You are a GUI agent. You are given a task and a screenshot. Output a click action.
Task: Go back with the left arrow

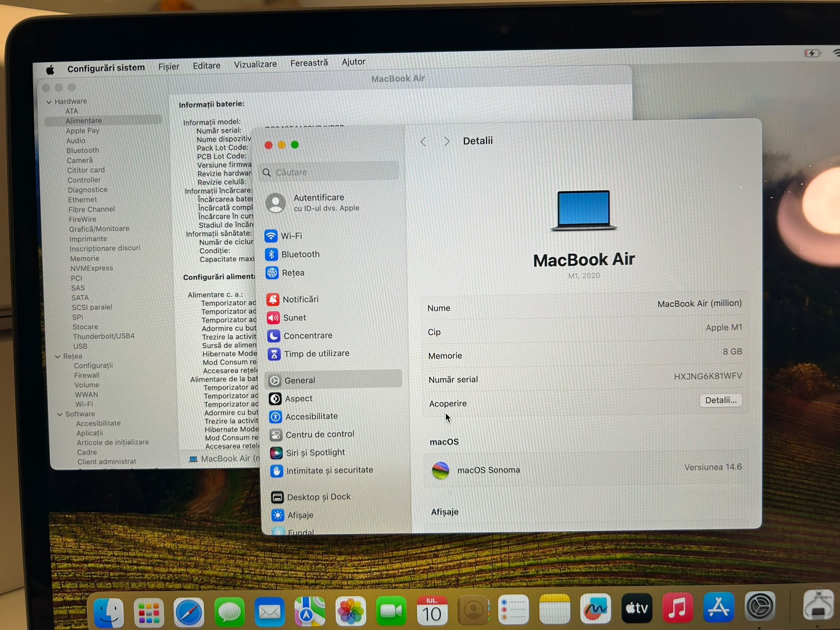pyautogui.click(x=423, y=142)
